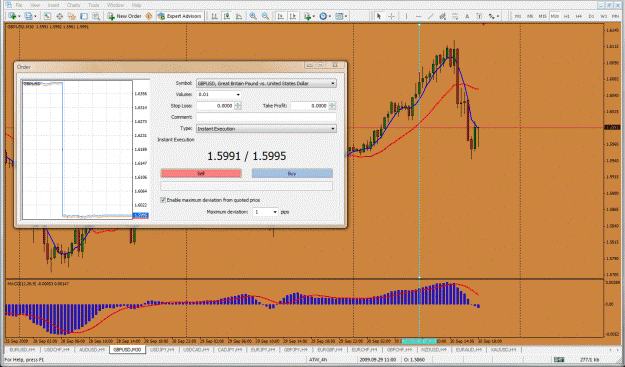Open the Templates toolbar icon
625x367 pixels.
(339, 16)
